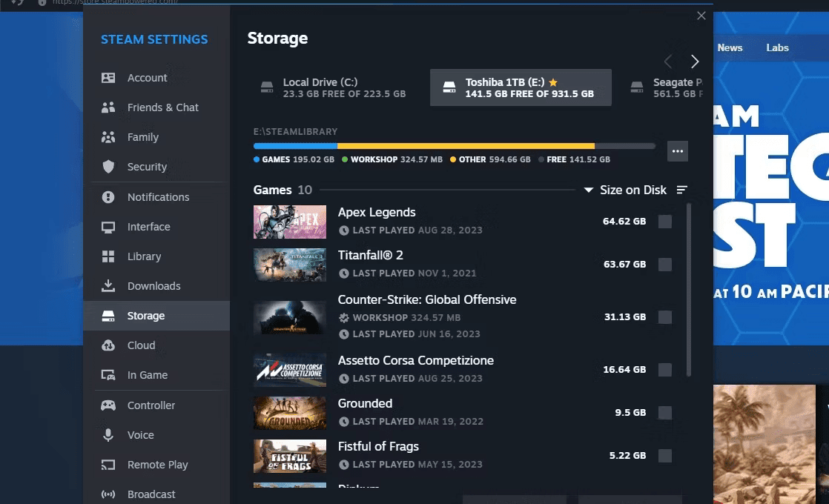The image size is (829, 504).
Task: Click the Downloads arrow icon
Action: tap(108, 286)
